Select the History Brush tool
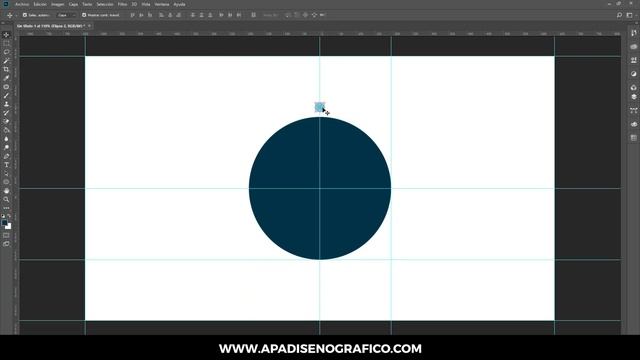The image size is (640, 360). (6, 113)
